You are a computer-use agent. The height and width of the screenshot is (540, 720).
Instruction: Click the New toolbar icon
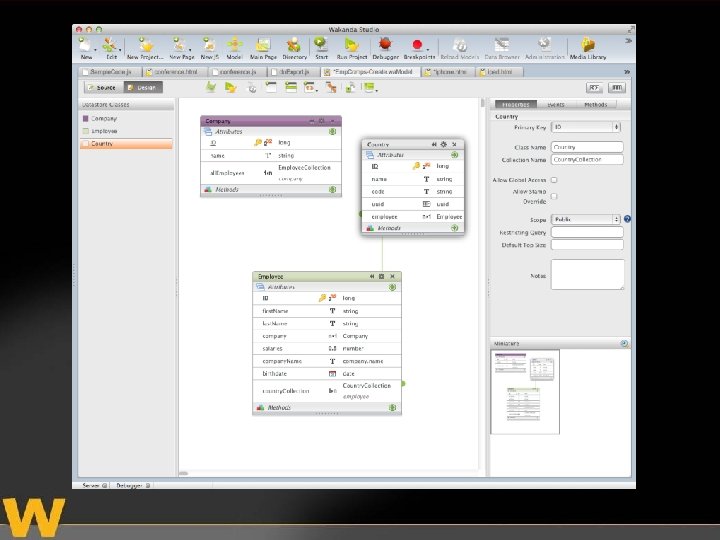coord(85,45)
